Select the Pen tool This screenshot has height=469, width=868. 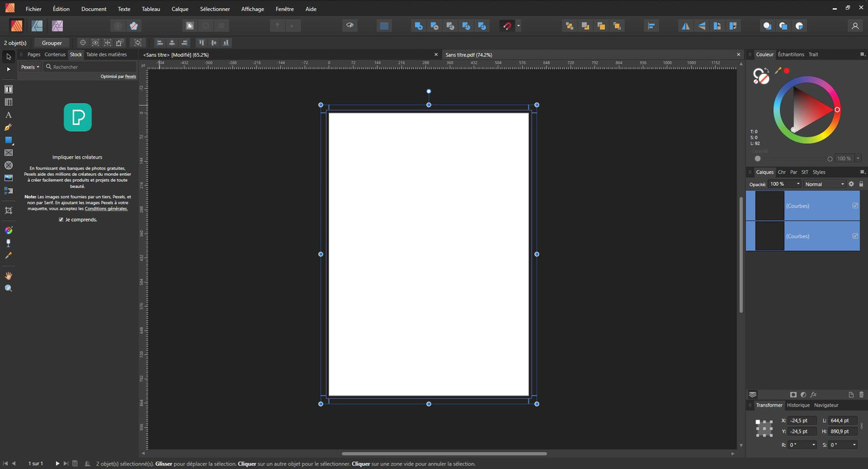9,128
